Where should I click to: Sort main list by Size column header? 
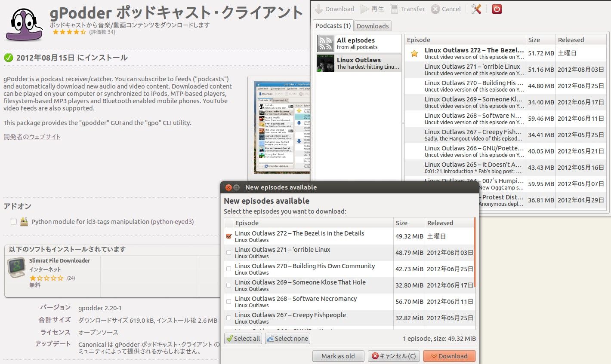(541, 40)
